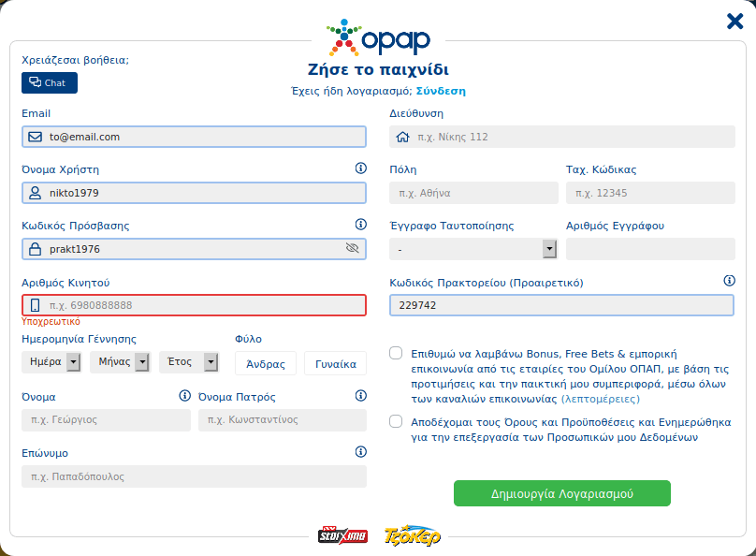Open info icon next to Όνομα

pos(184,396)
